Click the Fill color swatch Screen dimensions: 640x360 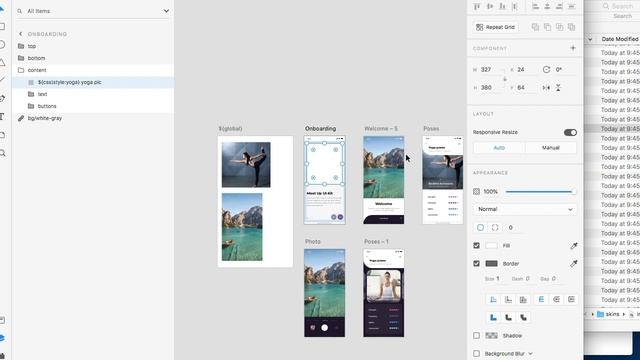[491, 246]
